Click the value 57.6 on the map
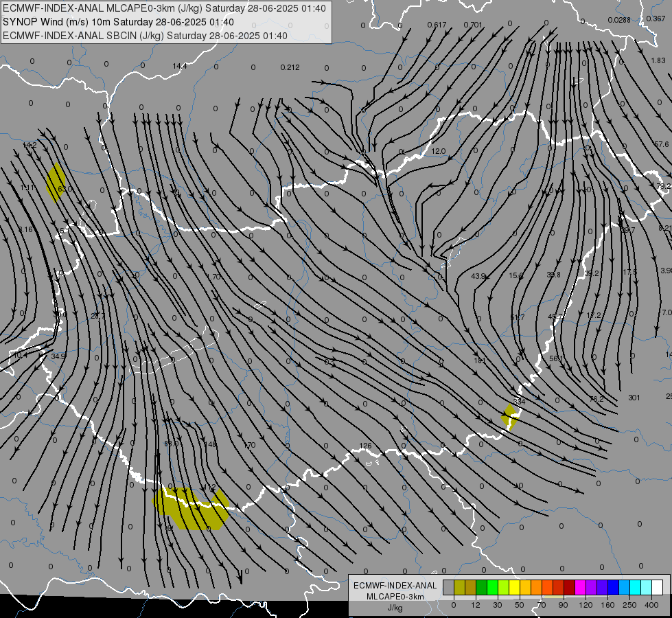Viewport: 672px width, 618px height. [661, 144]
